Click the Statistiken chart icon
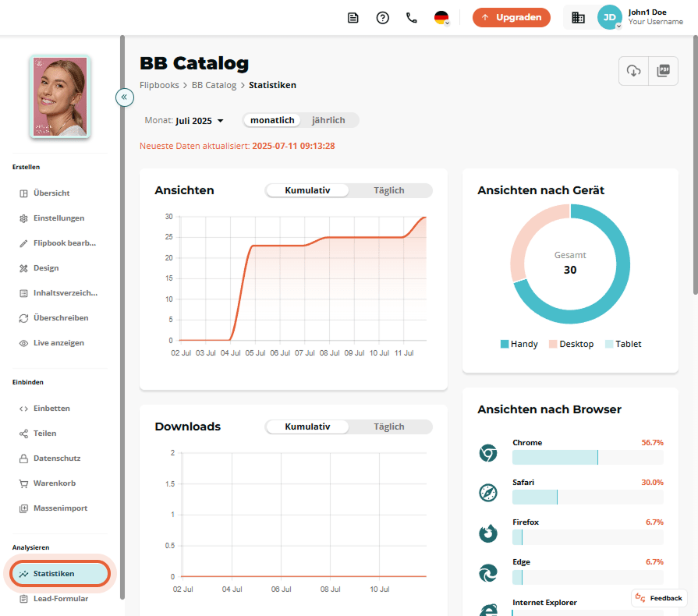This screenshot has width=698, height=616. pos(23,574)
